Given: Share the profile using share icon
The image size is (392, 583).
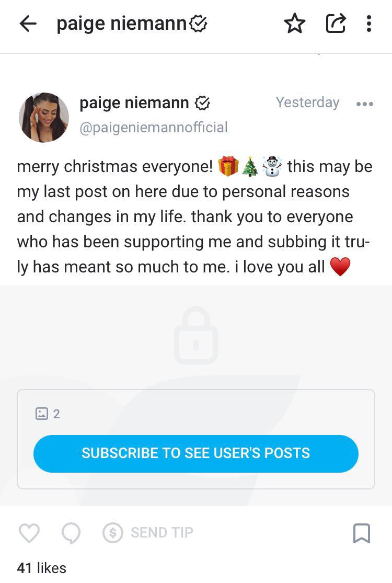Looking at the screenshot, I should pos(336,24).
